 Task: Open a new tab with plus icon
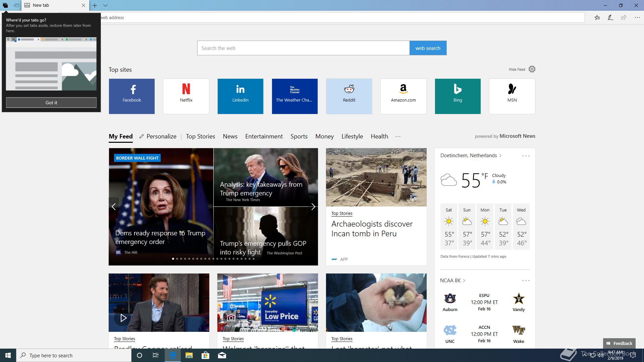pyautogui.click(x=95, y=5)
